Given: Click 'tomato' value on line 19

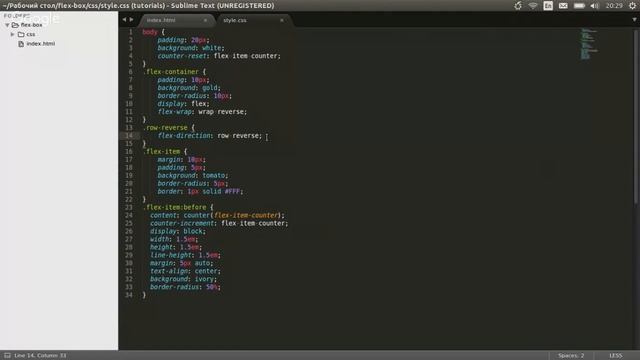Looking at the screenshot, I should [x=213, y=176].
